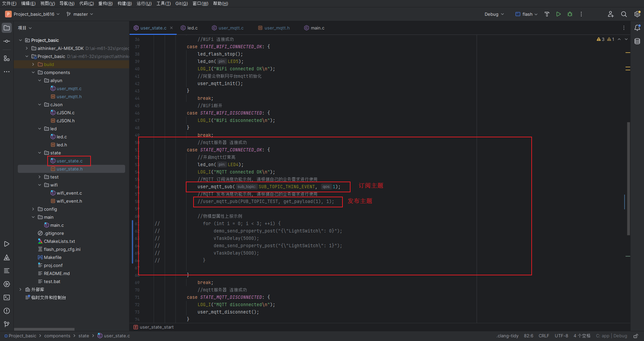Image resolution: width=644 pixels, height=341 pixels.
Task: Open the Terminal tool window
Action: (7, 297)
